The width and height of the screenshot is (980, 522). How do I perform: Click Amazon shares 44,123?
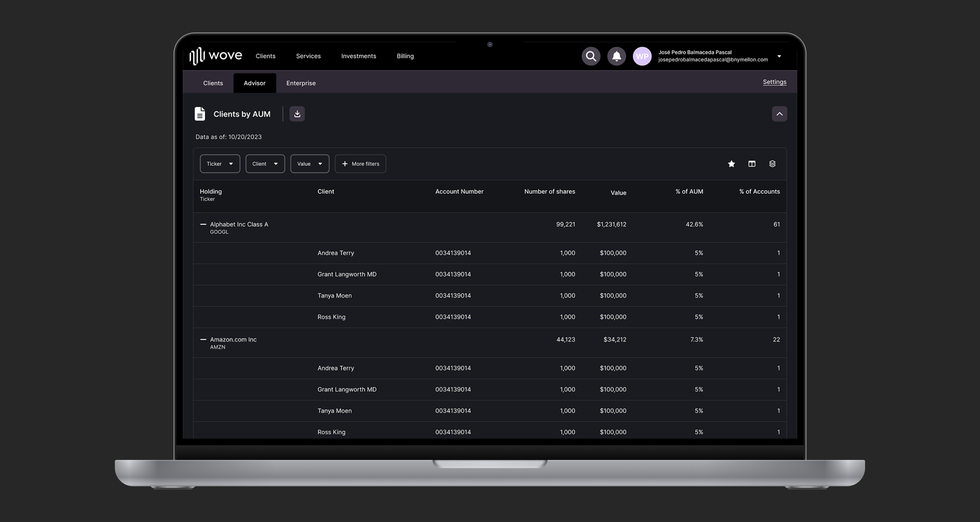click(566, 340)
